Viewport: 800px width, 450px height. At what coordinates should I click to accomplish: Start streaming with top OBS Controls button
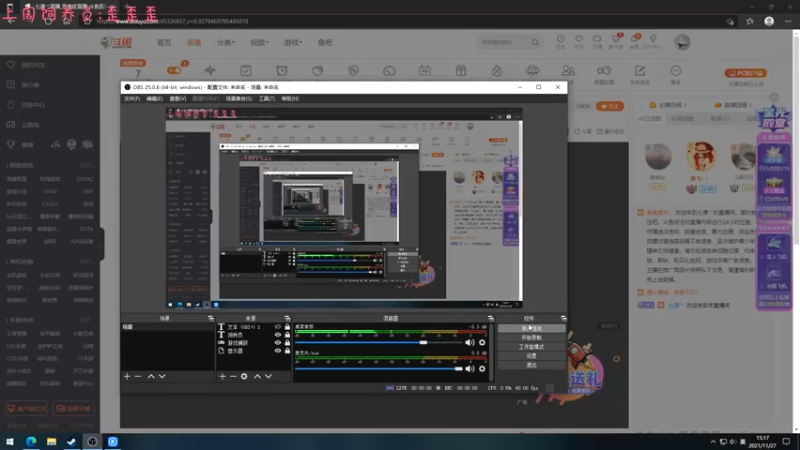coord(531,329)
